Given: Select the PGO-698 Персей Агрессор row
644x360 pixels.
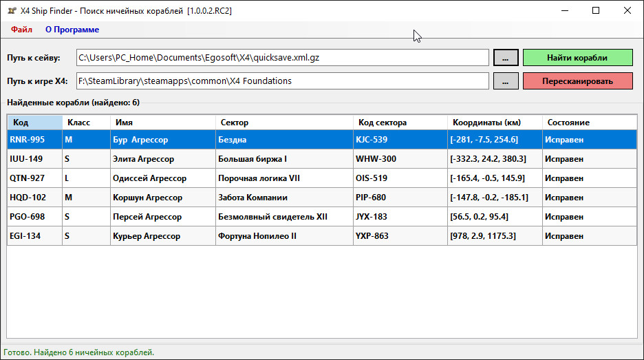Looking at the screenshot, I should [322, 217].
